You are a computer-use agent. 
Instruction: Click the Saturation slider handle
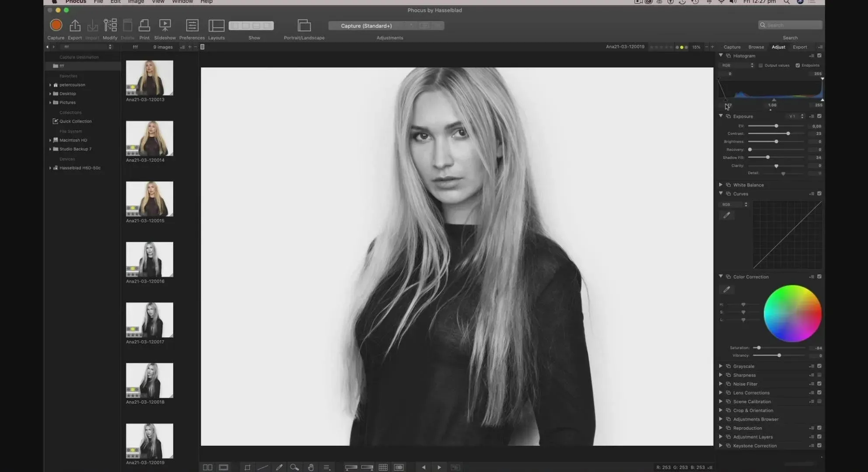(x=759, y=348)
